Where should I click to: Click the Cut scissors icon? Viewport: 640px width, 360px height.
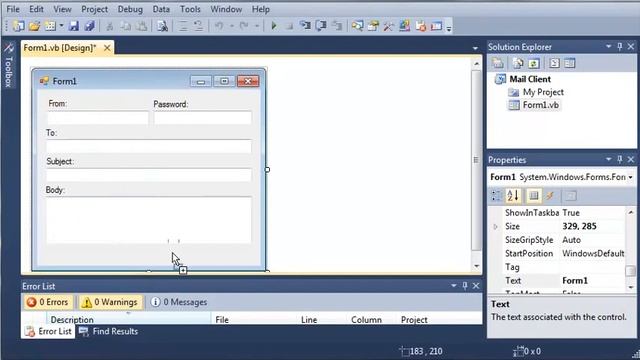point(109,27)
